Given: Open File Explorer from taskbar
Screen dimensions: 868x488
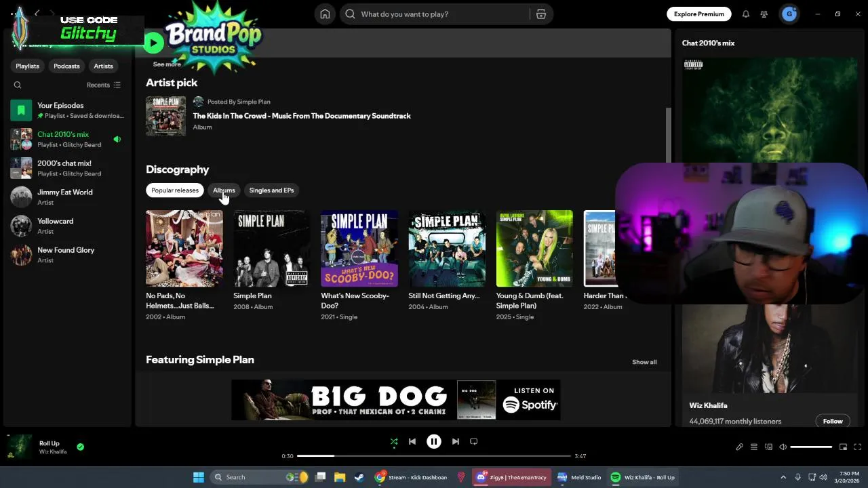Looking at the screenshot, I should point(340,477).
